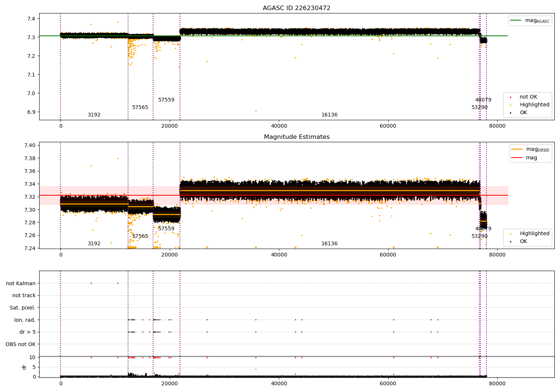The width and height of the screenshot is (560, 392).
Task: Click the 'Magnitude Estimates' plot title
Action: [296, 137]
